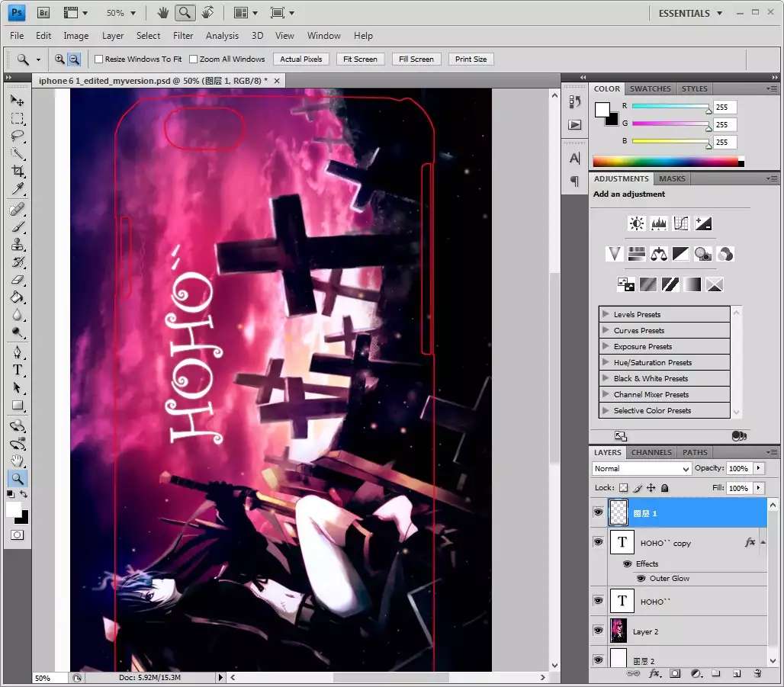Select the Move tool
The image size is (784, 687).
pos(18,101)
